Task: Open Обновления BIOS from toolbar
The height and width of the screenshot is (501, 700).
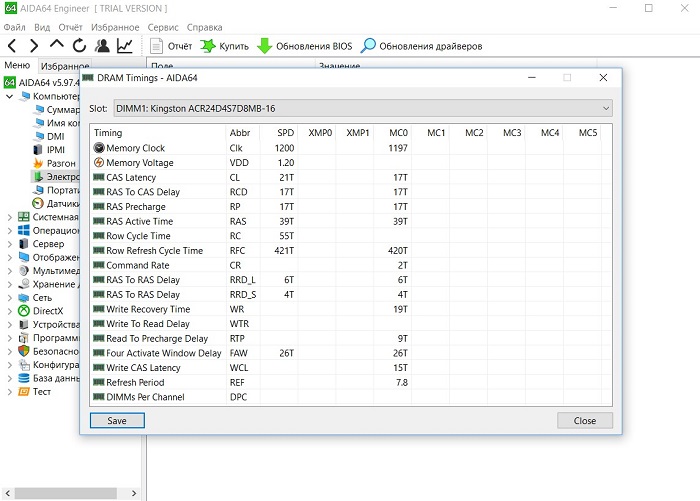Action: [x=305, y=46]
